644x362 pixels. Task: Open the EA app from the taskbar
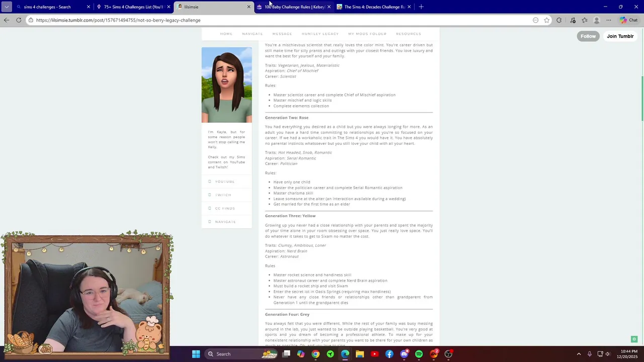point(434,354)
